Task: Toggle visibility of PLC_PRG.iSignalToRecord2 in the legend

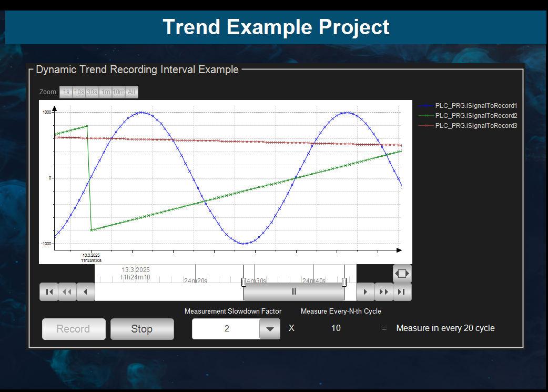Action: 475,115
